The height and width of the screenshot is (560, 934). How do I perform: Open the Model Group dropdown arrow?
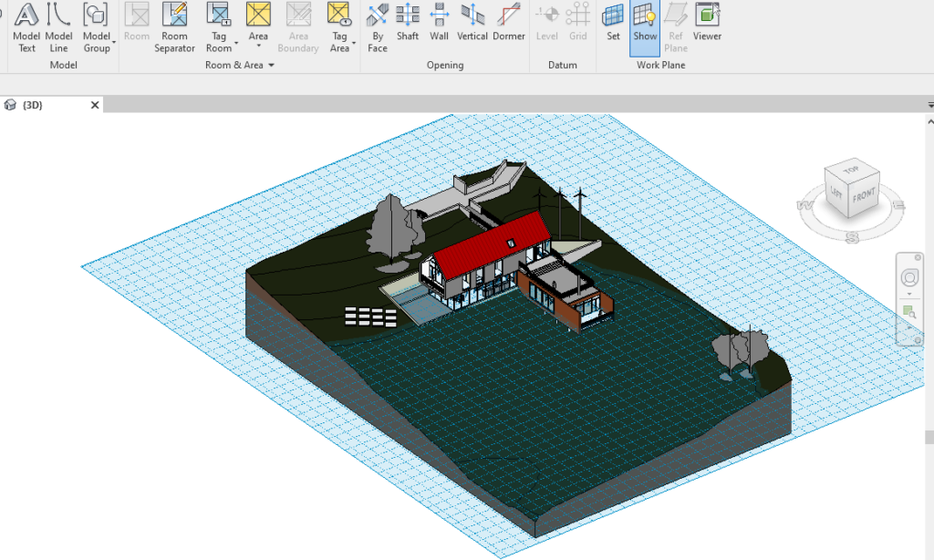click(114, 43)
